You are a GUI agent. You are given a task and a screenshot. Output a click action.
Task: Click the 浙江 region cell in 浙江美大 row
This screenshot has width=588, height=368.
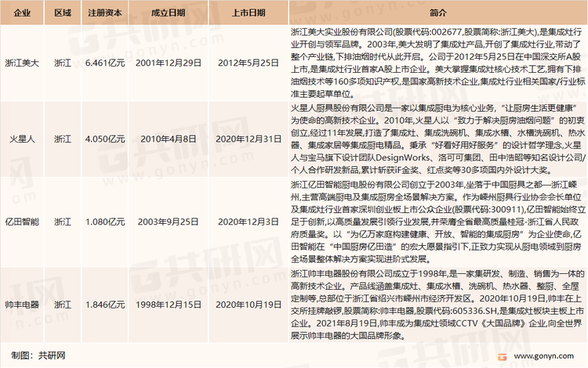coord(63,63)
